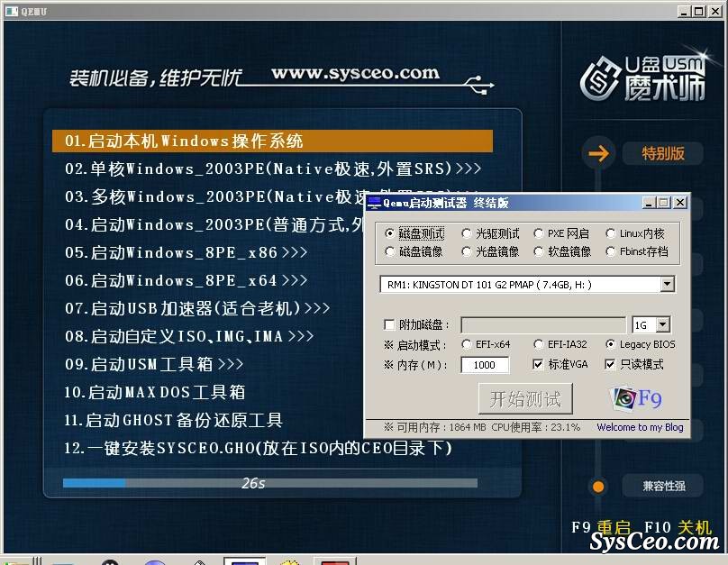The height and width of the screenshot is (565, 728).
Task: Toggle the 标准VGA checkbox
Action: pos(538,364)
